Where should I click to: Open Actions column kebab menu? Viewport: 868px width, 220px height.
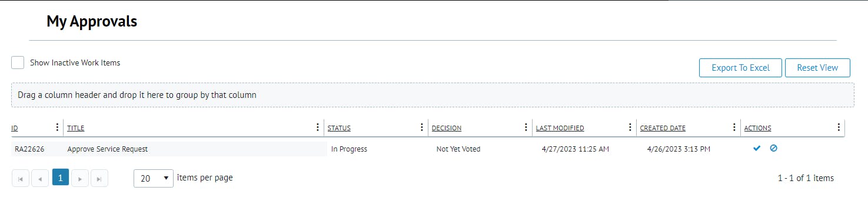[x=839, y=127]
